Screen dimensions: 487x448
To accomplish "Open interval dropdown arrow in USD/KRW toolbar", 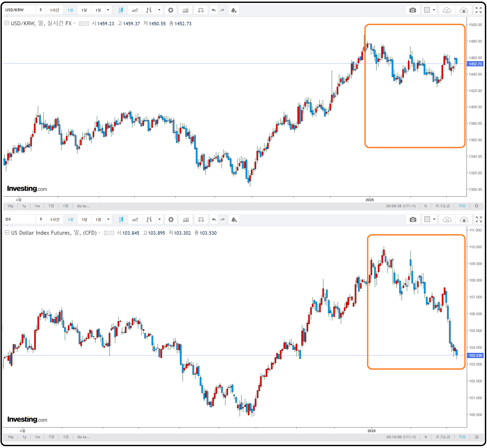I will tap(108, 10).
